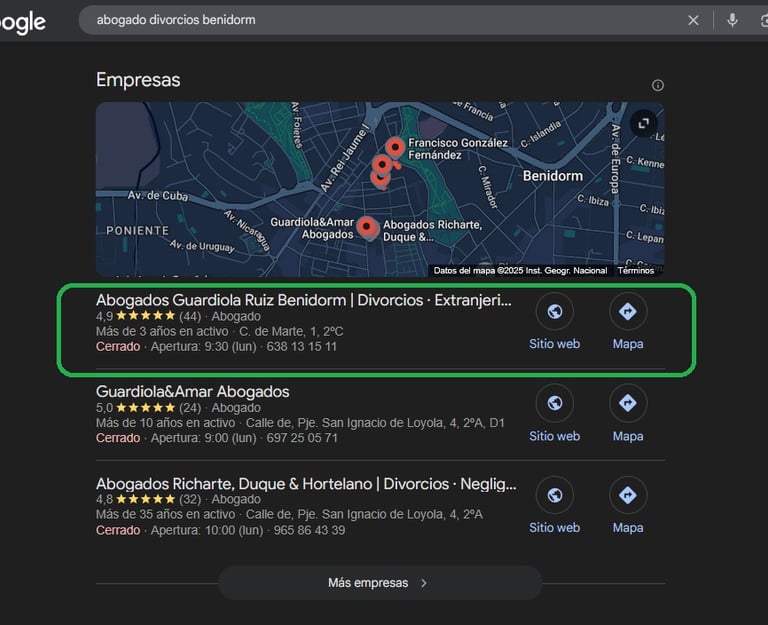768x625 pixels.
Task: Click 'Más de 35 años en activo' text
Action: [166, 514]
